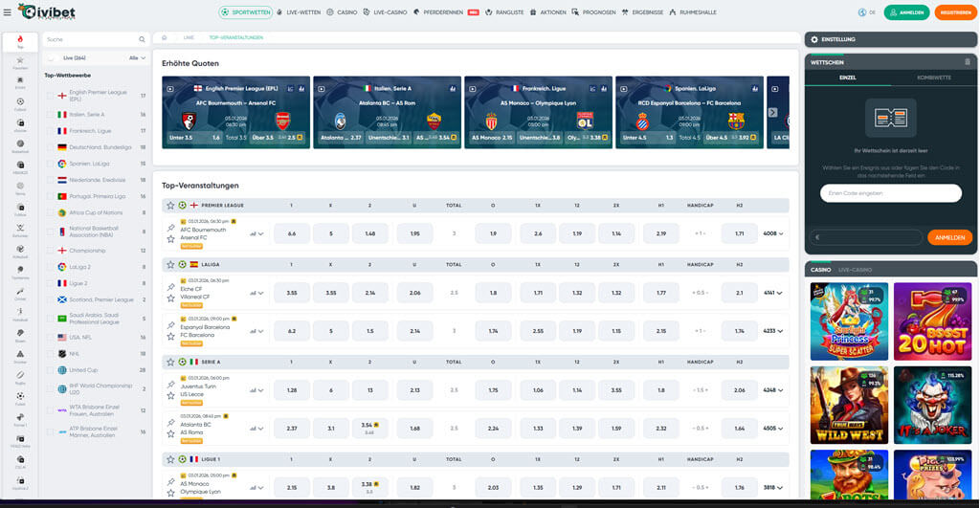Viewport: 980px width, 508px height.
Task: Select odds 1.5 for FC Barcelona win
Action: [370, 331]
